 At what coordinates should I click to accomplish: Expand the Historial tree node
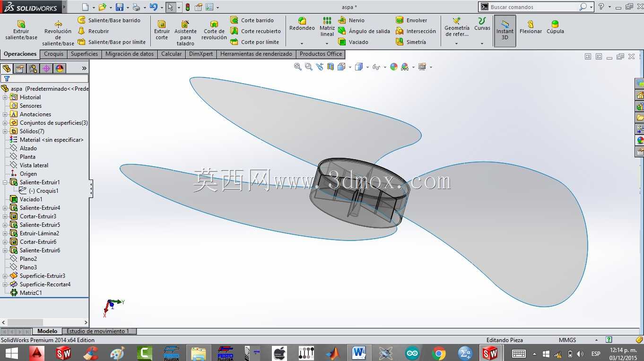point(5,97)
